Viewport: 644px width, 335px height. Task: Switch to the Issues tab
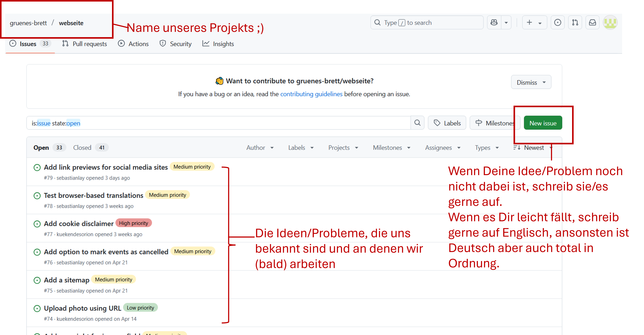coord(30,44)
